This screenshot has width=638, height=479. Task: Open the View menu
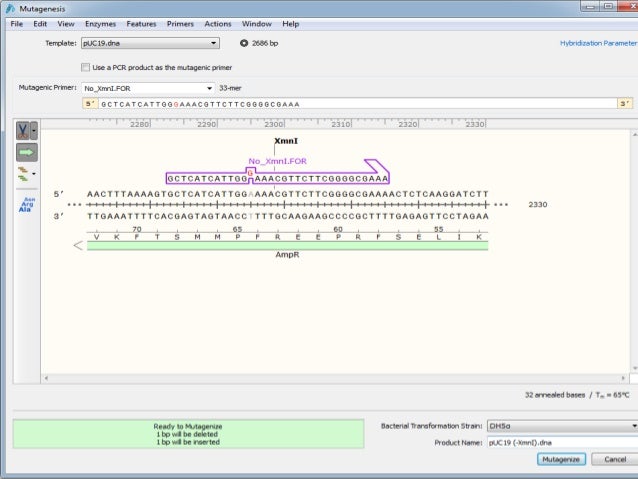tap(66, 24)
